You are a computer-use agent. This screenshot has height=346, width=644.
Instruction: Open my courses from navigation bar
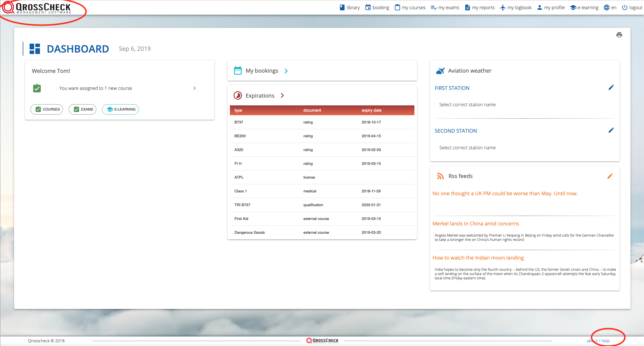(410, 7)
